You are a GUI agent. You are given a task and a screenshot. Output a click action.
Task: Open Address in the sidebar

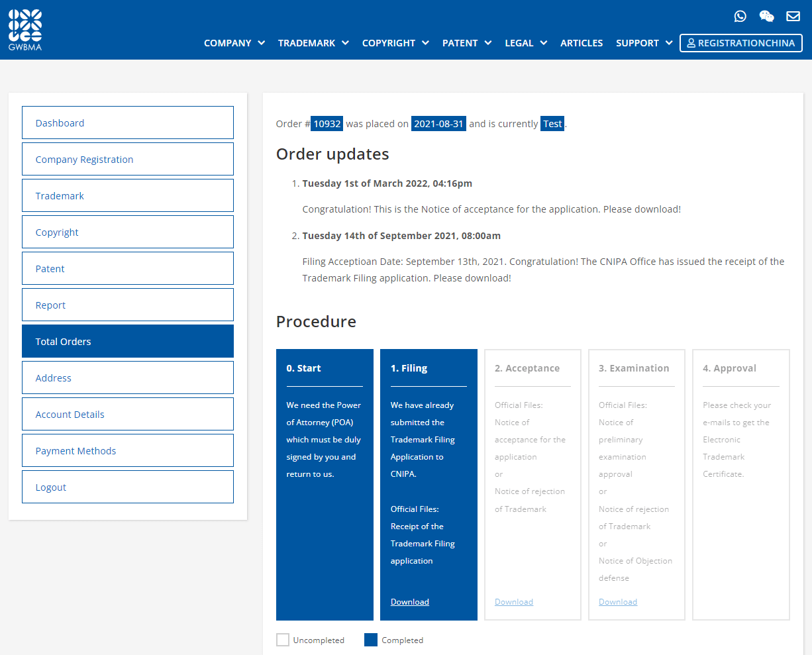128,378
